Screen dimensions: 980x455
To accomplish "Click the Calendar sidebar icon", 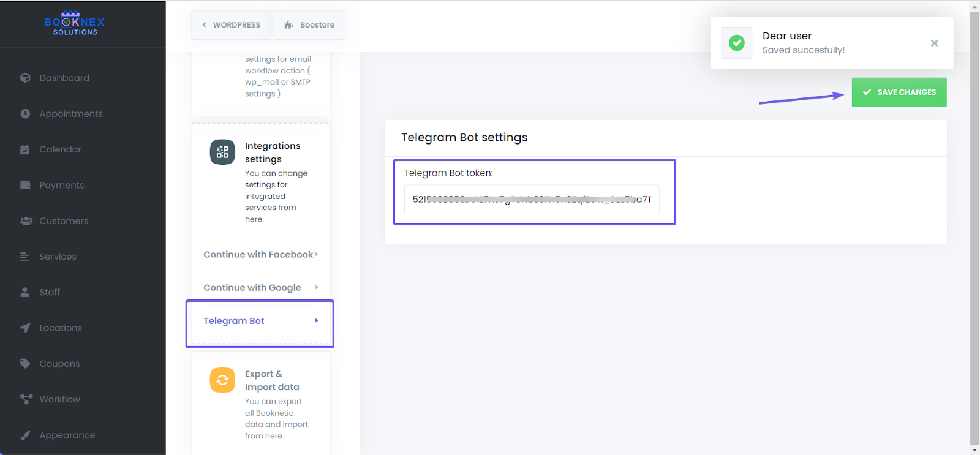I will [x=25, y=149].
